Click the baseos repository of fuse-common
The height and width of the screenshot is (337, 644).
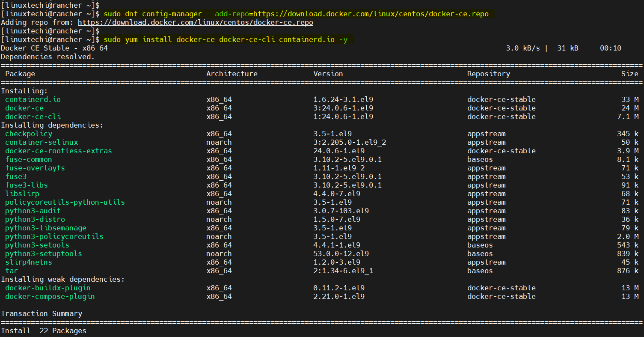480,159
